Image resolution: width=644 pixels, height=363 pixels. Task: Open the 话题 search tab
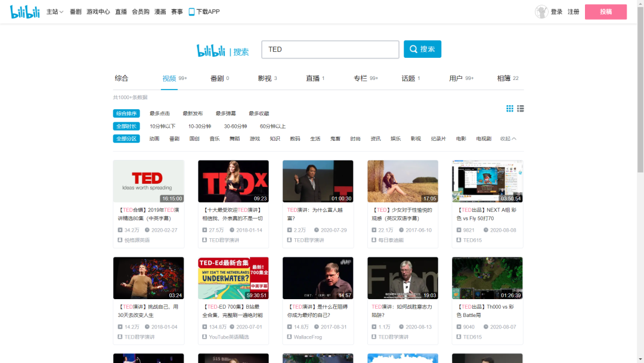coord(410,78)
